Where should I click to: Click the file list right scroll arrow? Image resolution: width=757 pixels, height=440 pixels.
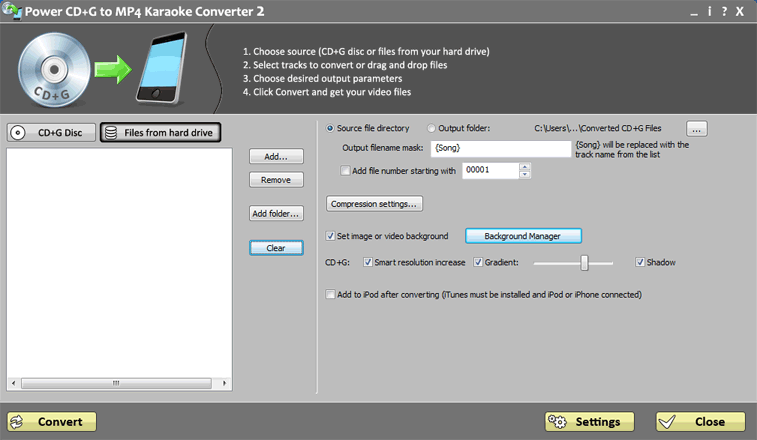224,383
